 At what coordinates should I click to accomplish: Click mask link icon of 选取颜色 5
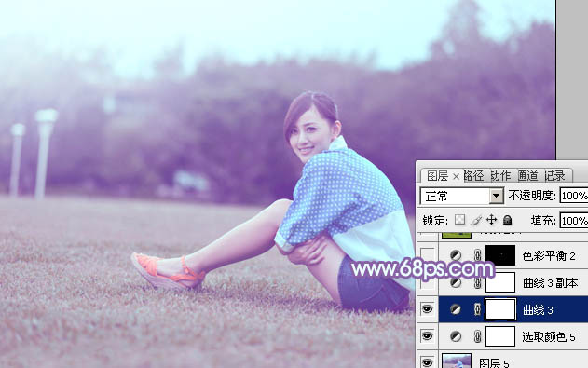(x=477, y=336)
